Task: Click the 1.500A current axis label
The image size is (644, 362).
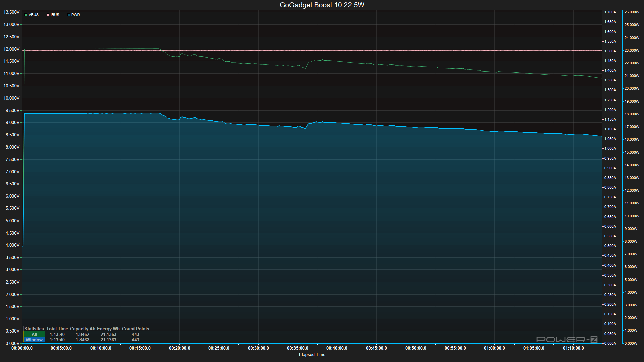Action: (x=610, y=51)
